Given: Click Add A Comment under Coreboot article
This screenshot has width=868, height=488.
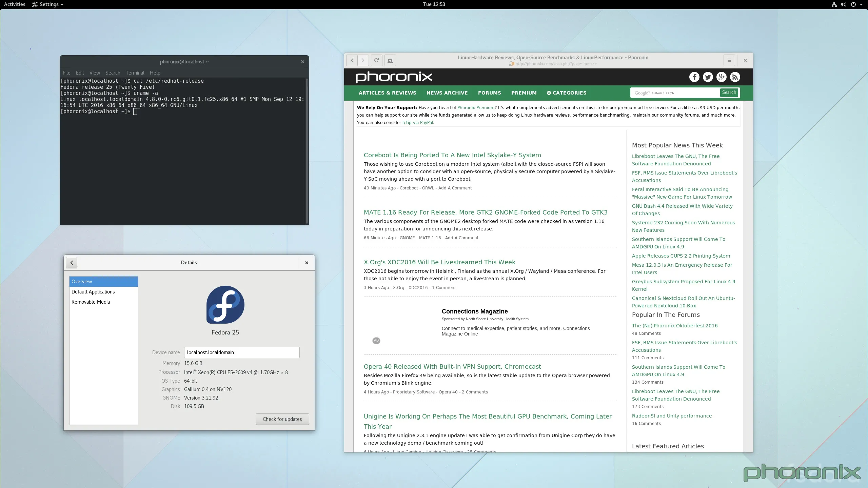Looking at the screenshot, I should coord(455,188).
